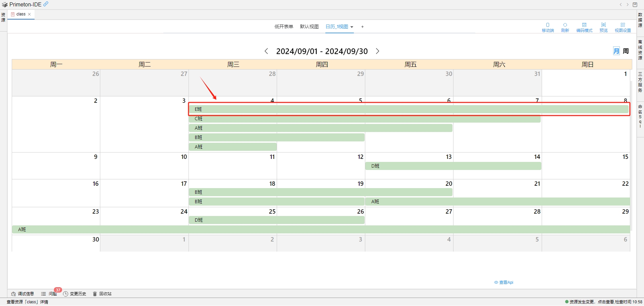This screenshot has width=644, height=306.
Task: Add new view with the + button
Action: [362, 27]
